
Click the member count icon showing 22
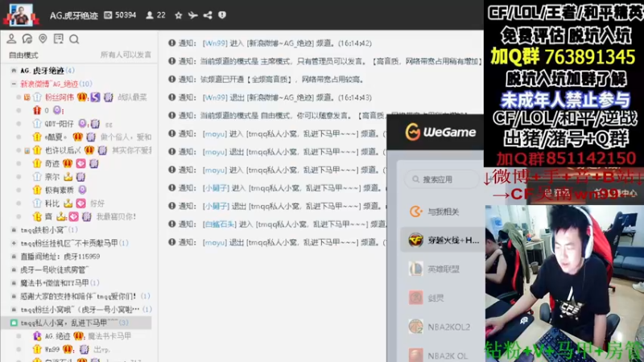pos(150,15)
